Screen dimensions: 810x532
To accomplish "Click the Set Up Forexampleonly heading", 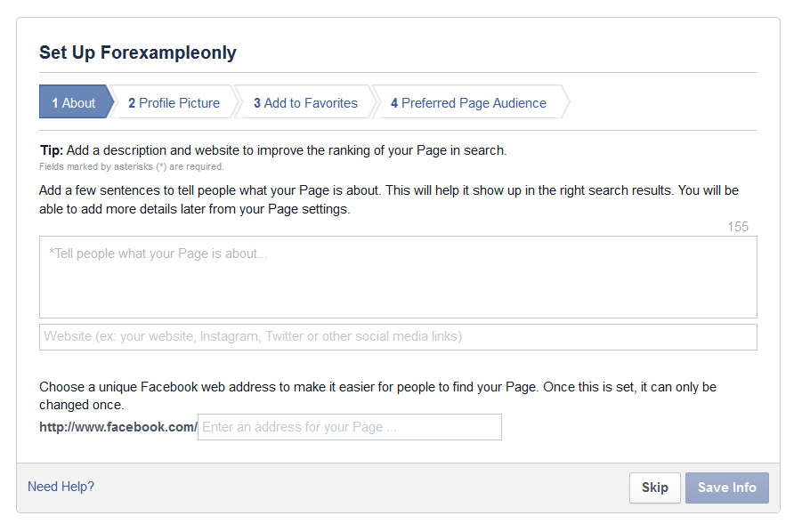I will [x=138, y=52].
